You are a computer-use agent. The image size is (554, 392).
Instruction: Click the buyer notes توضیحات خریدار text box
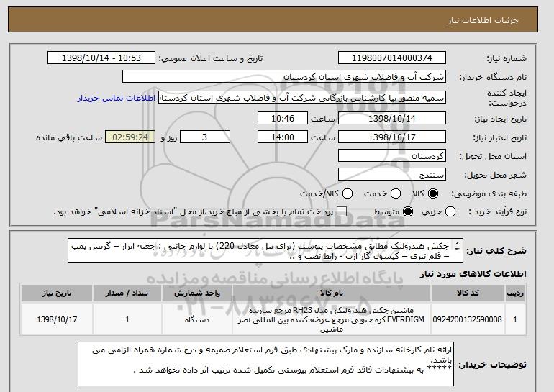[265, 364]
